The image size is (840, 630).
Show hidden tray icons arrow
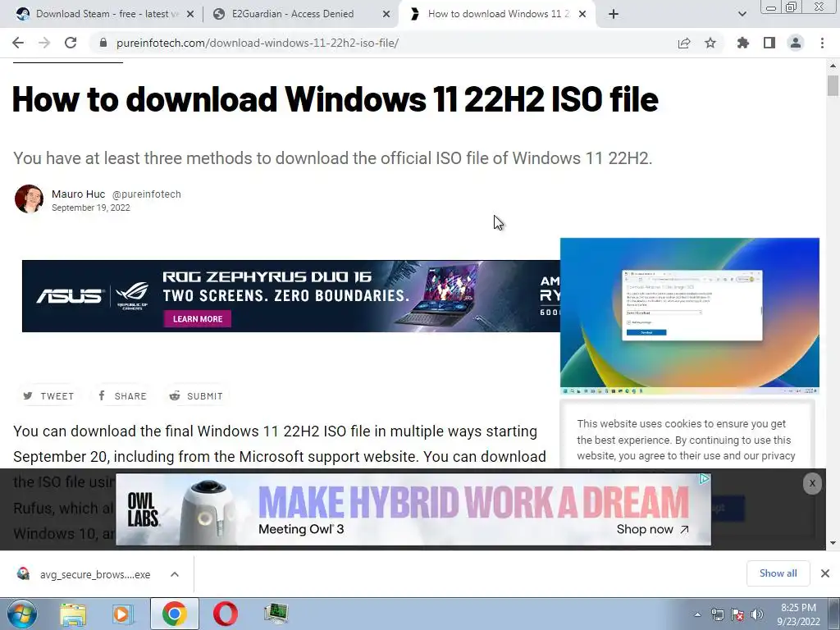pyautogui.click(x=697, y=614)
